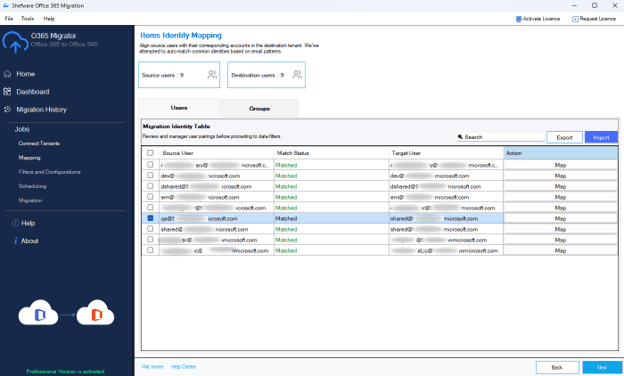
Task: Check the dev@ user row checkbox
Action: pos(150,175)
